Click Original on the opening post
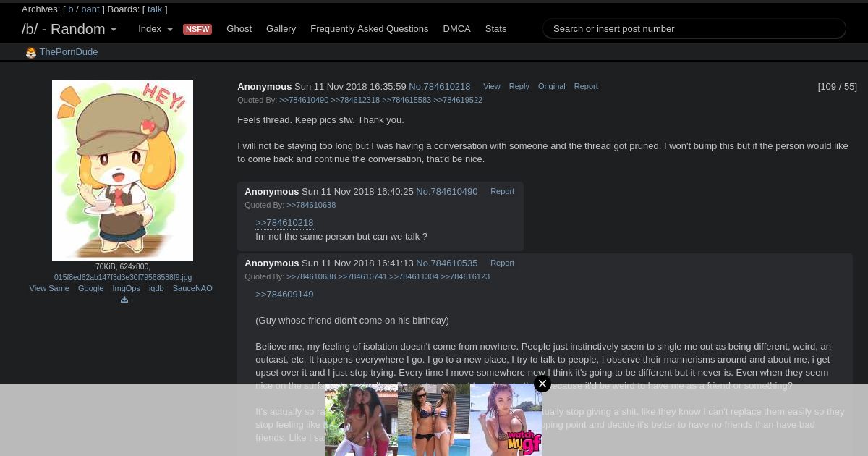 pyautogui.click(x=552, y=86)
